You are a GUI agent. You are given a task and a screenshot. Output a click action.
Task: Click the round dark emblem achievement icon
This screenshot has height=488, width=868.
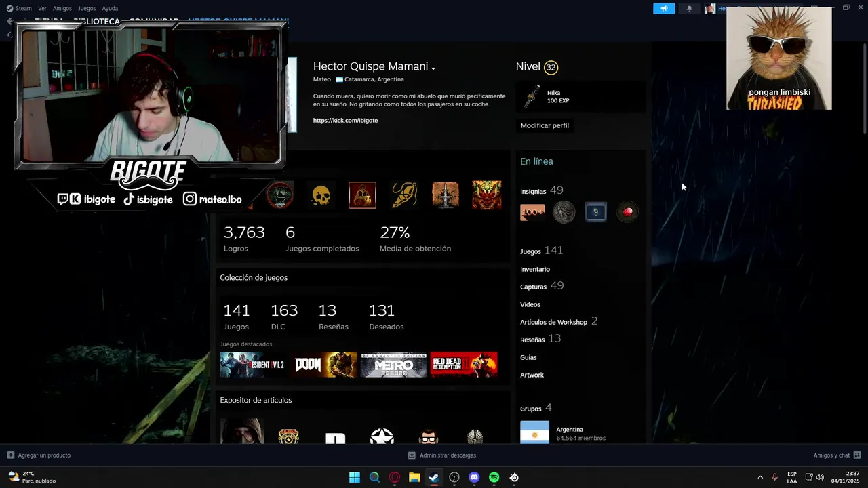tap(280, 195)
